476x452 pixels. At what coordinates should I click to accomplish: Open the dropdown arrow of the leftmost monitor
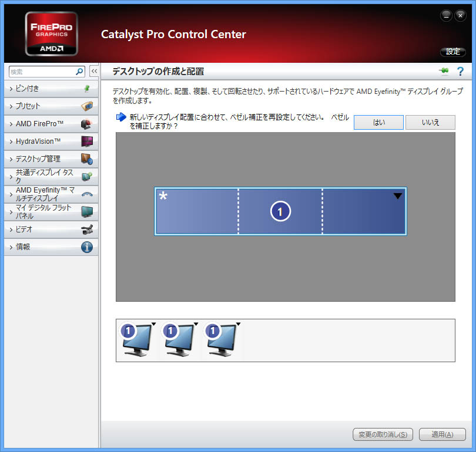[x=153, y=324]
